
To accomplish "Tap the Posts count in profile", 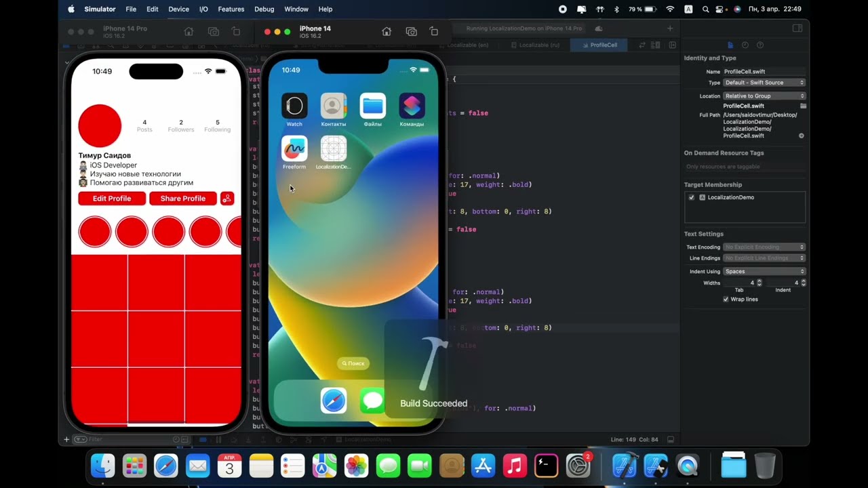I will 144,126.
